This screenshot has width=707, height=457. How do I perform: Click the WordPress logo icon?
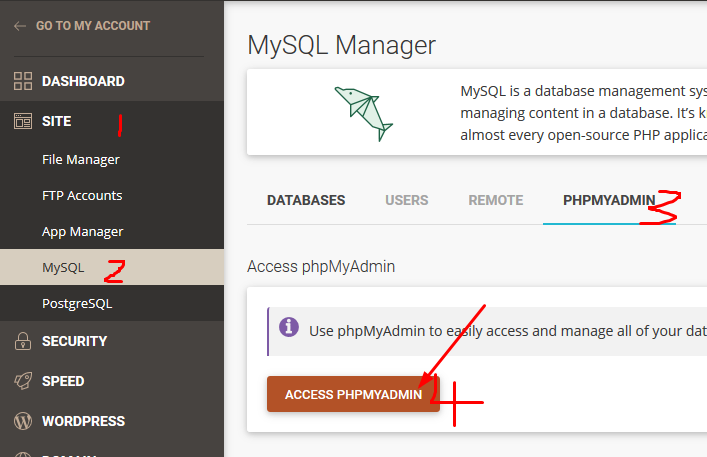pyautogui.click(x=22, y=421)
